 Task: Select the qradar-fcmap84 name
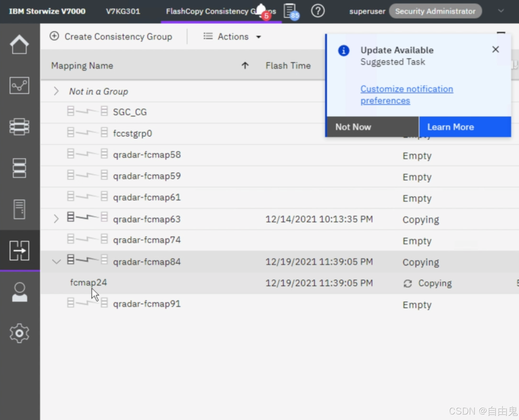pos(147,262)
